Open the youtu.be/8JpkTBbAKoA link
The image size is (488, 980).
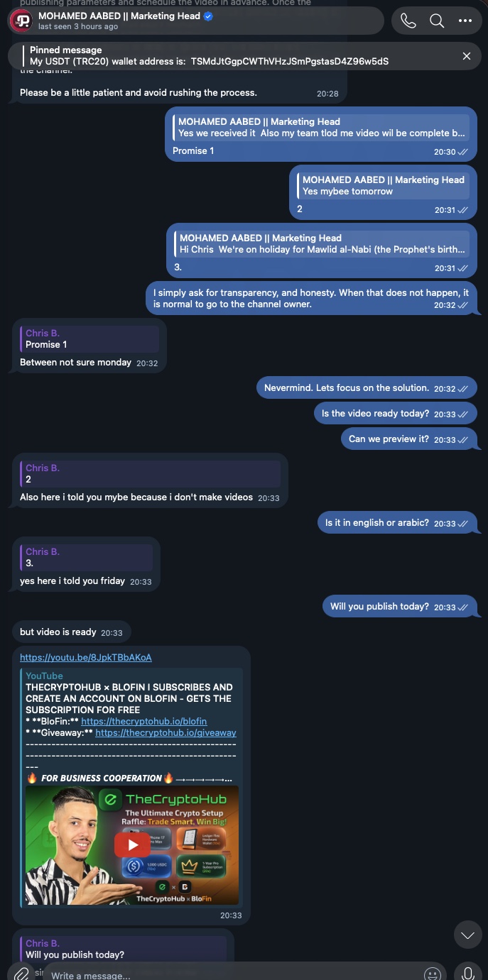point(86,658)
